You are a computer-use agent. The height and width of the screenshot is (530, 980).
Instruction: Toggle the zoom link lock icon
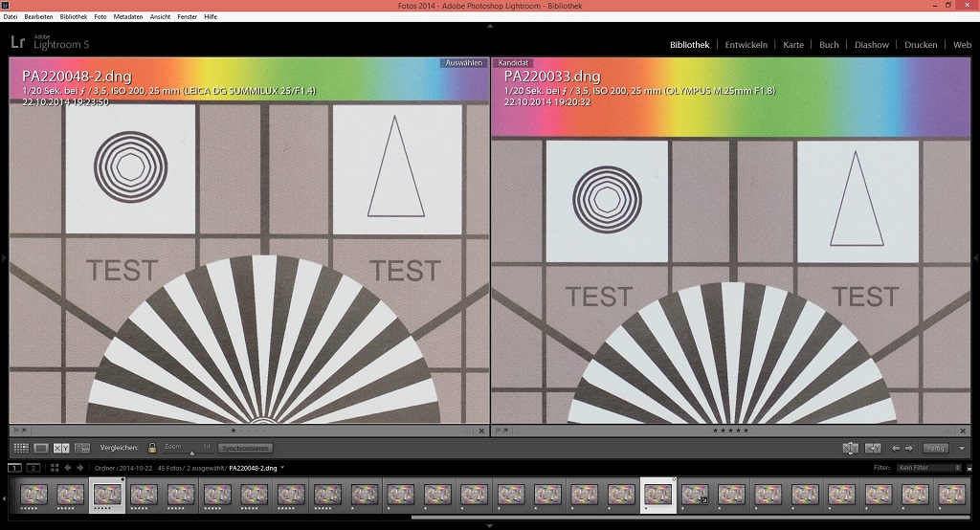tap(152, 448)
